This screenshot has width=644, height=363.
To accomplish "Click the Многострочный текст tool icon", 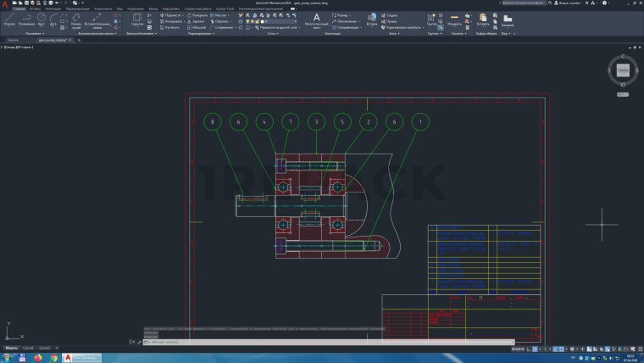I will pyautogui.click(x=317, y=19).
